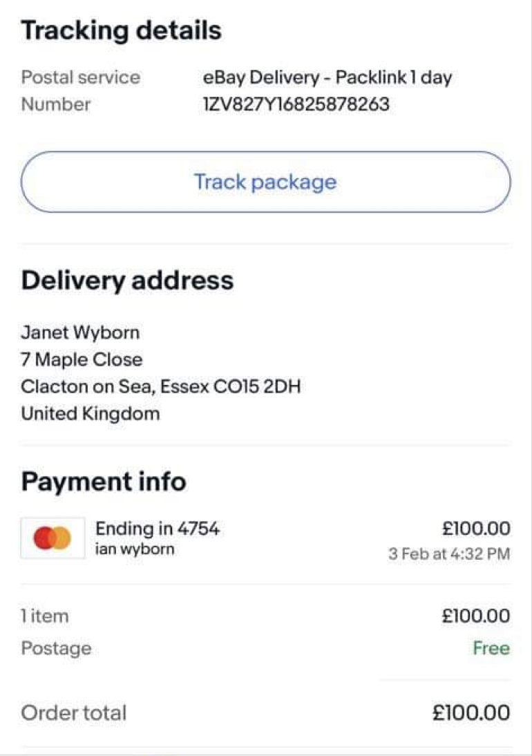
Task: Tap the Tracking details heading
Action: [x=122, y=30]
